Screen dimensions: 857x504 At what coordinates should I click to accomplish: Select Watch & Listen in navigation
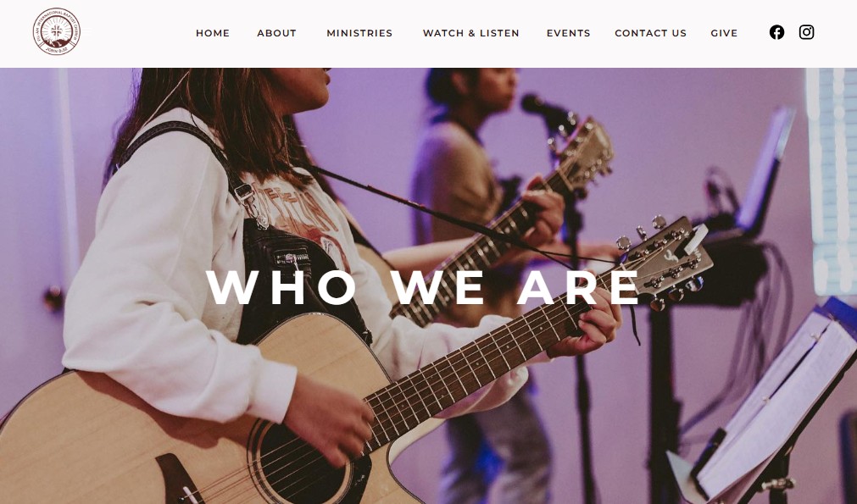point(471,33)
